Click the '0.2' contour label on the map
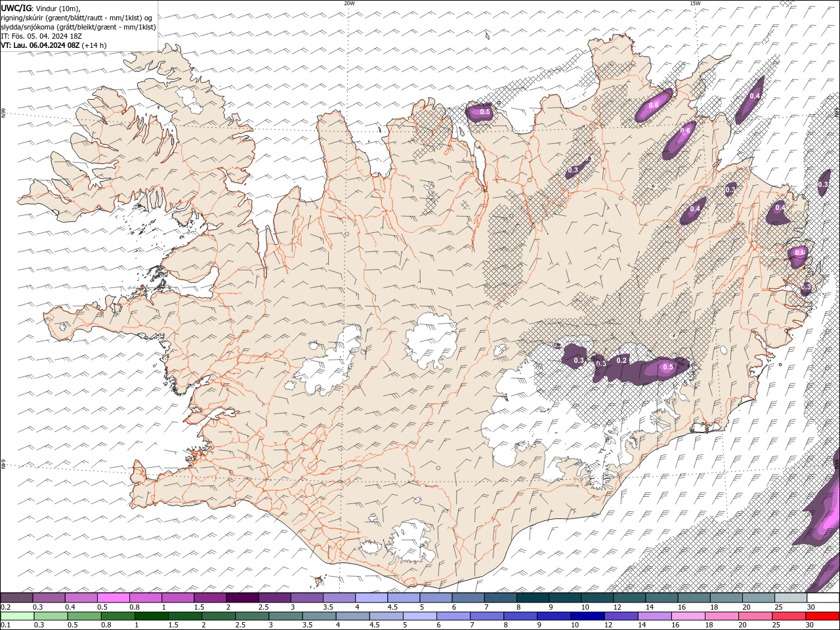Screen dimensions: 840x630 coord(622,360)
